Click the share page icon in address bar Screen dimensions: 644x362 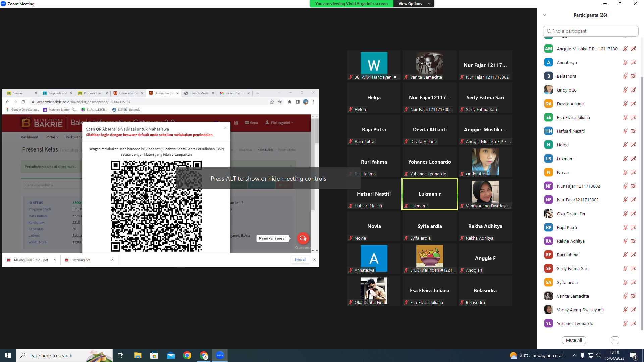(x=272, y=102)
